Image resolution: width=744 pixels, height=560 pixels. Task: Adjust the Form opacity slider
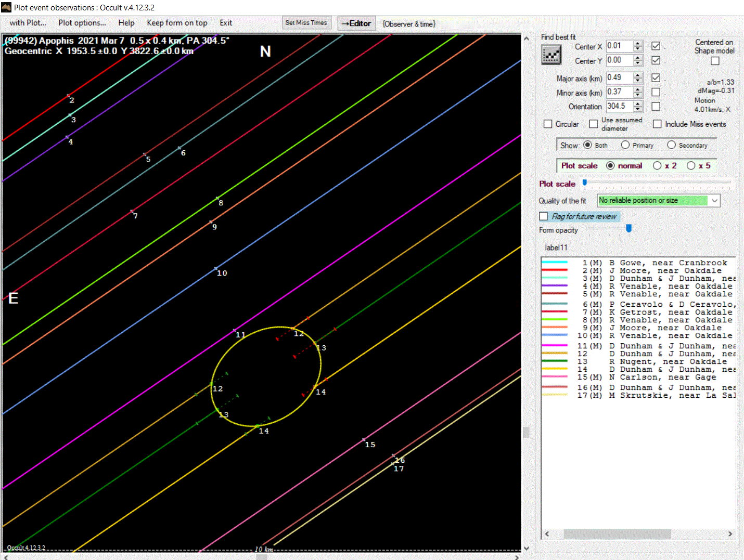click(628, 229)
